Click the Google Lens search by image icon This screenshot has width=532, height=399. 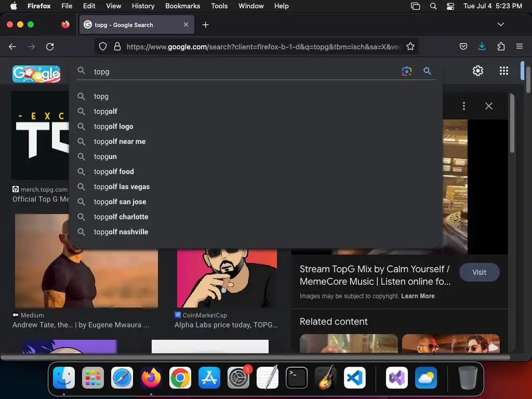coord(406,71)
